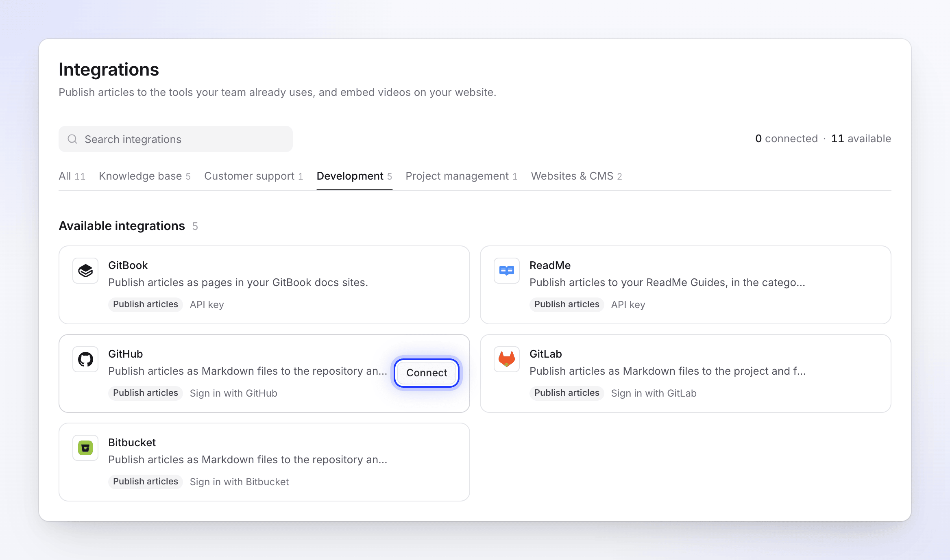Screen dimensions: 950x560
Task: Click the GitHub octocat icon
Action: 85,359
